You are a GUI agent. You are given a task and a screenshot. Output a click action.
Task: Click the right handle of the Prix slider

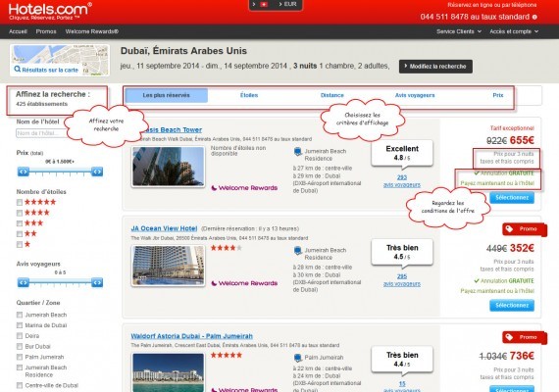point(97,171)
